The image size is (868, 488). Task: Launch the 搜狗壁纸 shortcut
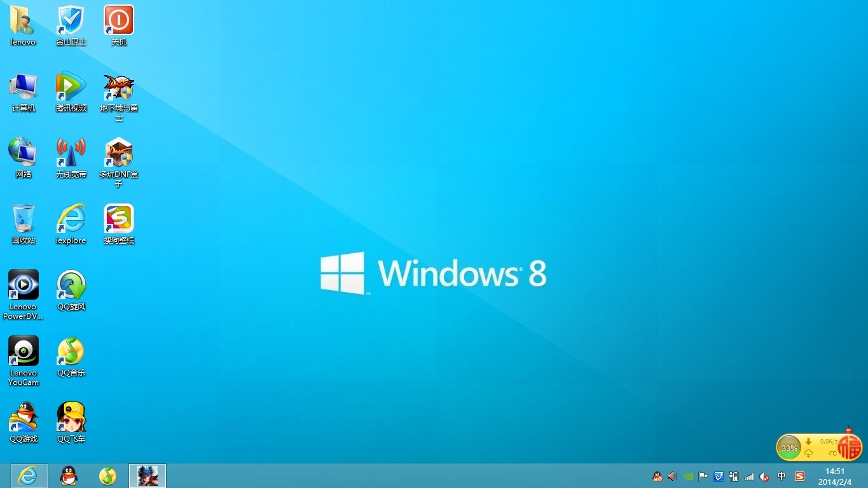point(119,224)
